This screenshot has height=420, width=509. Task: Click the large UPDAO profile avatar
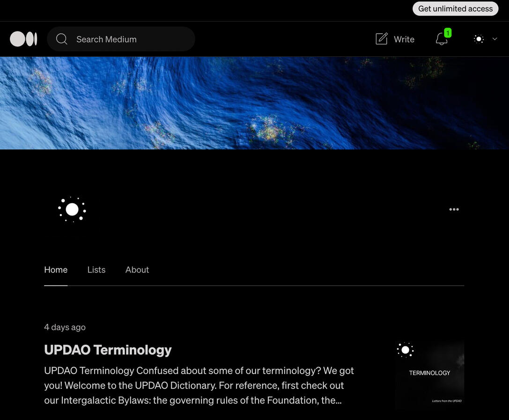tap(72, 209)
